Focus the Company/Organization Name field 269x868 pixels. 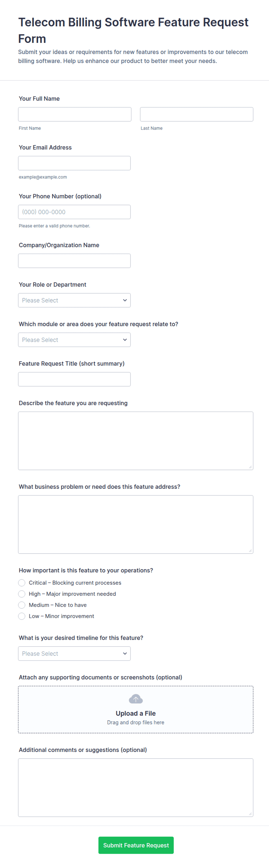click(x=74, y=261)
